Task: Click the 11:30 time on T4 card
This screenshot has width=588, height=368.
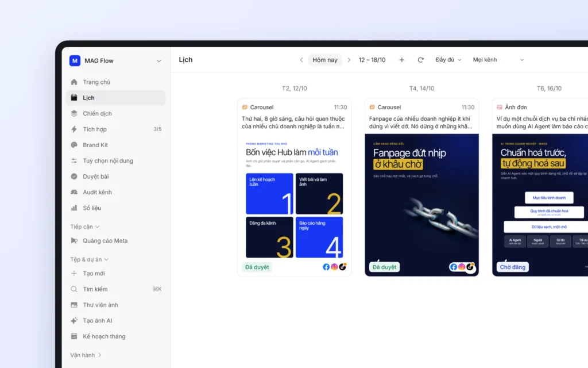Action: 468,107
